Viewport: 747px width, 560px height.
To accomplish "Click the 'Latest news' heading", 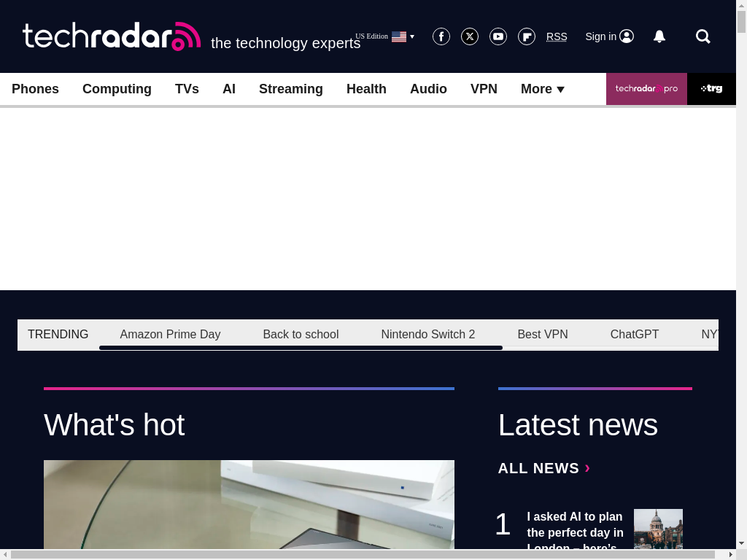I will [x=578, y=425].
